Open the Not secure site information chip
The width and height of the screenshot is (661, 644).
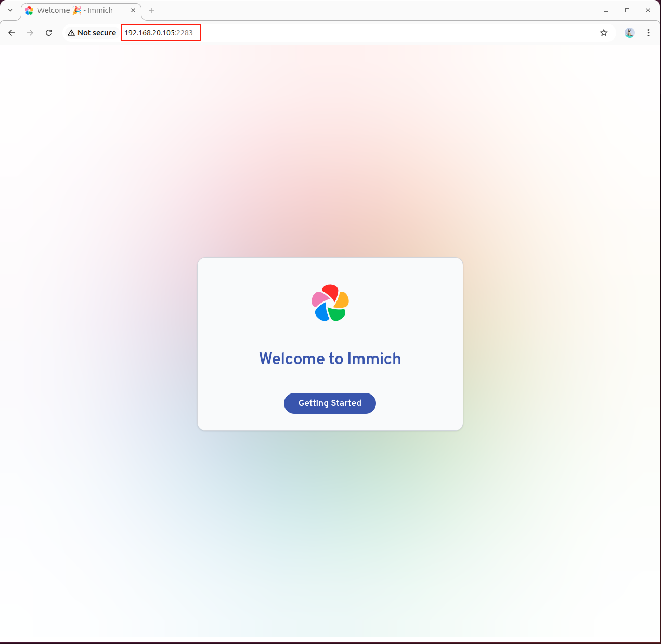[x=92, y=33]
